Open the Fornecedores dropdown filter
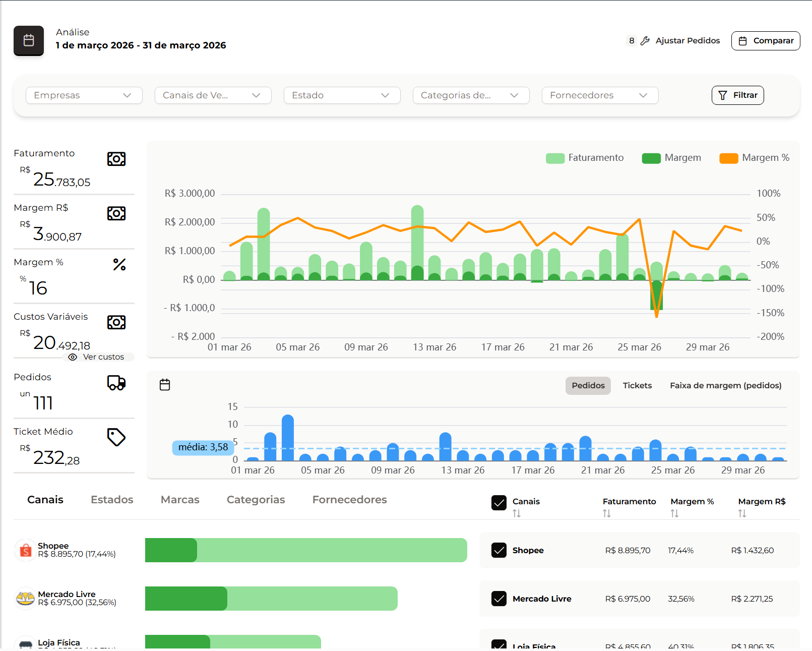This screenshot has width=812, height=651. (600, 95)
